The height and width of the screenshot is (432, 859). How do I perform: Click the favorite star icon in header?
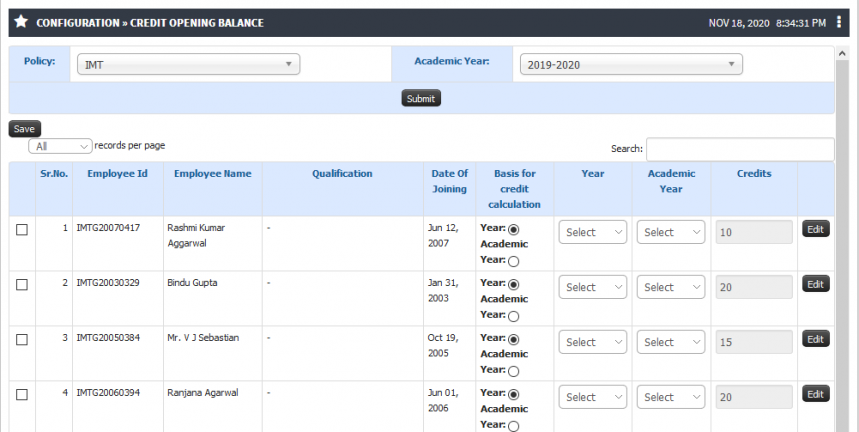pyautogui.click(x=21, y=22)
